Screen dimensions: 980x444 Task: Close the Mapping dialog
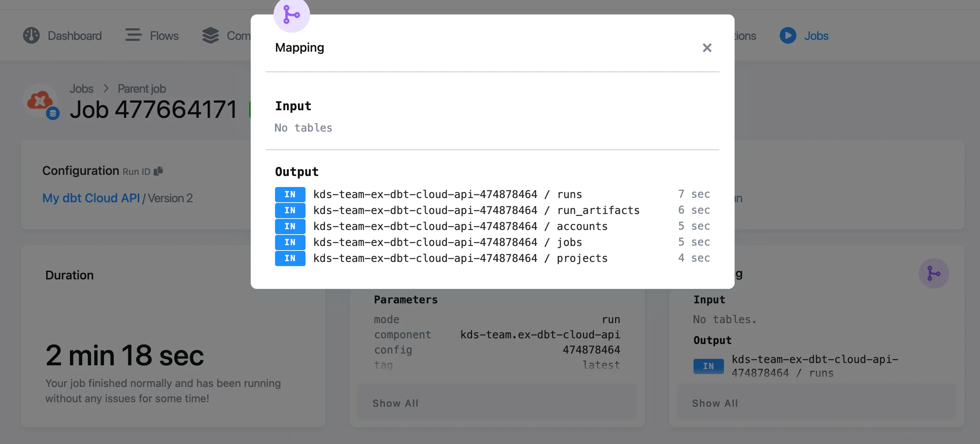coord(707,48)
